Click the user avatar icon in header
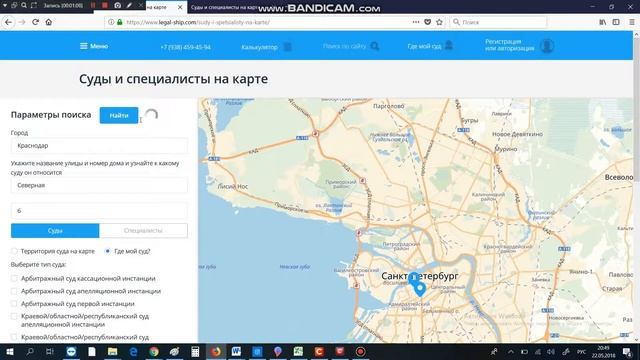This screenshot has width=640, height=360. (x=547, y=45)
